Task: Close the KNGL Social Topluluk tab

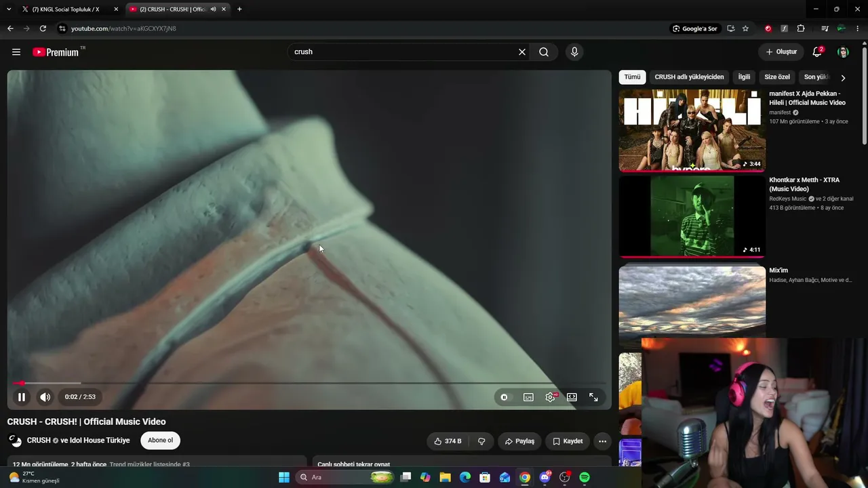Action: (x=116, y=9)
